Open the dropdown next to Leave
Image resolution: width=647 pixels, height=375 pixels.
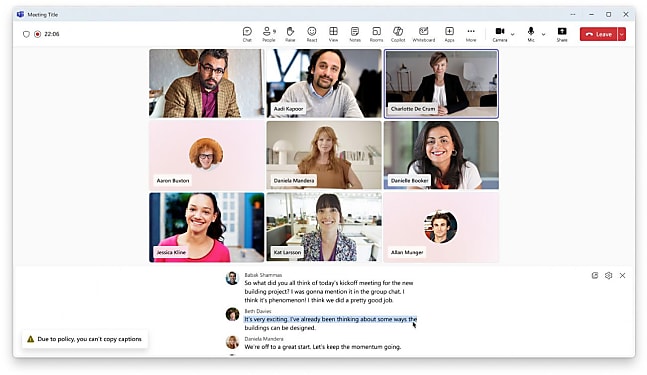(621, 34)
